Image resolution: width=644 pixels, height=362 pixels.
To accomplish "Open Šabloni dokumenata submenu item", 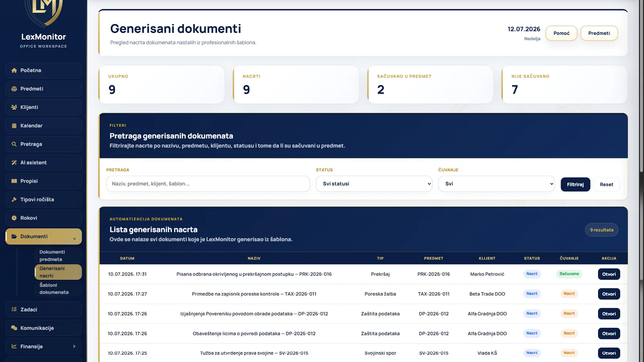I will pyautogui.click(x=58, y=289).
